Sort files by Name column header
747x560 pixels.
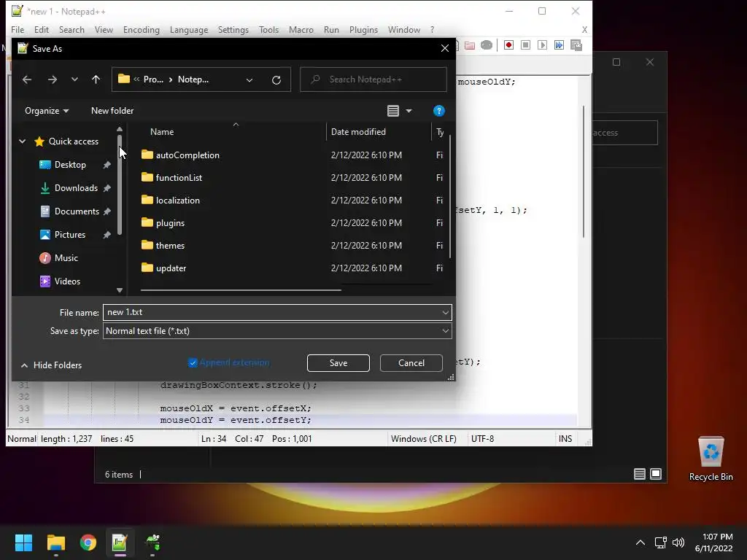162,132
